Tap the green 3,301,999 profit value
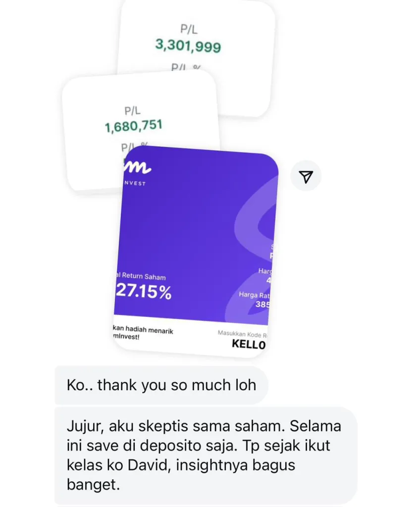Image resolution: width=420 pixels, height=507 pixels. [x=188, y=46]
